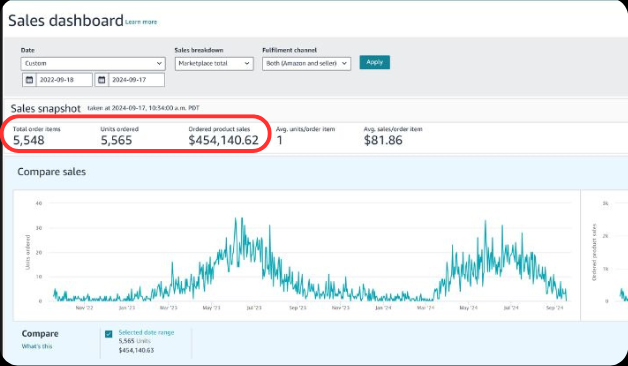The width and height of the screenshot is (628, 366).
Task: Click the Sep '24 axis label
Action: [555, 308]
